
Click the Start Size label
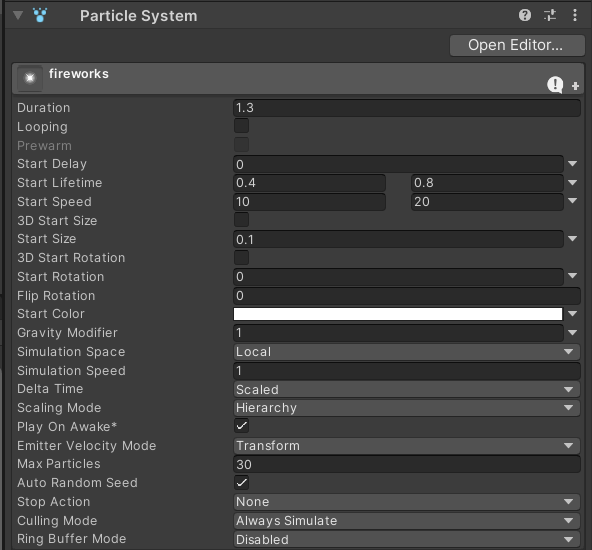click(x=46, y=239)
